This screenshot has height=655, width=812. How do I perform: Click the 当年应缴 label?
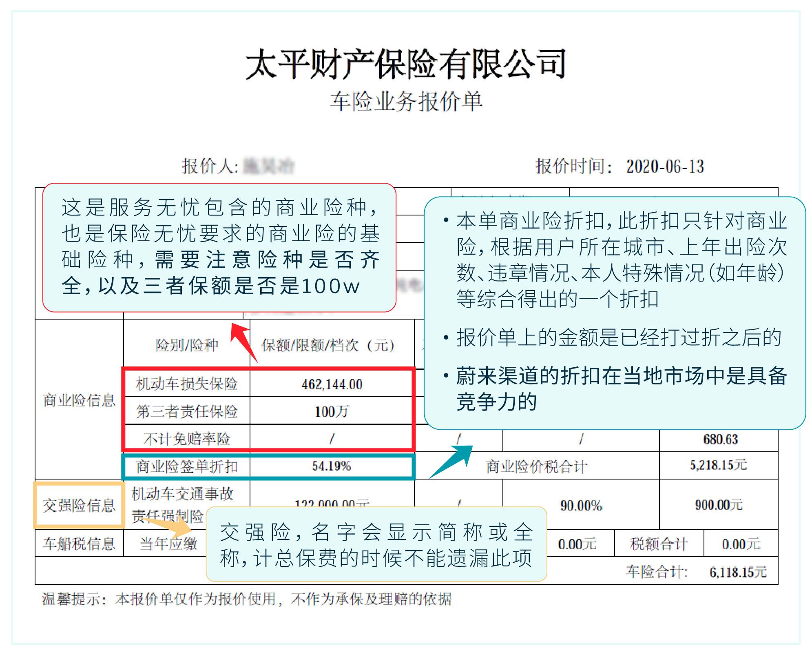point(169,544)
